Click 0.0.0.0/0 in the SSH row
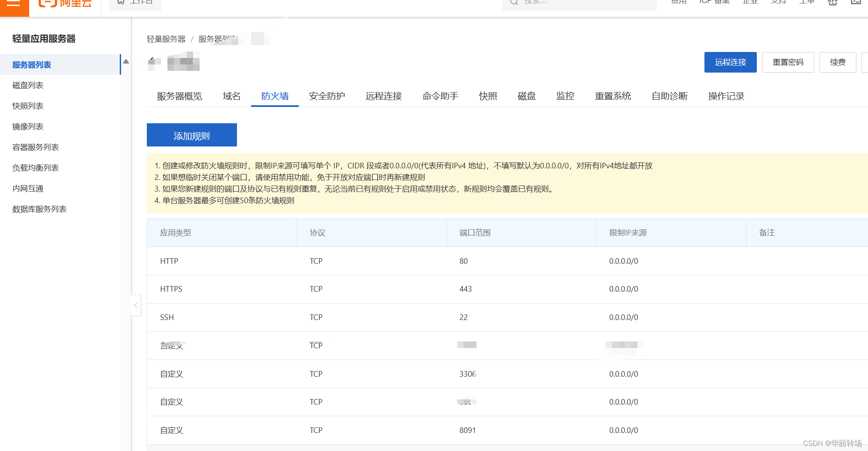 pos(624,317)
